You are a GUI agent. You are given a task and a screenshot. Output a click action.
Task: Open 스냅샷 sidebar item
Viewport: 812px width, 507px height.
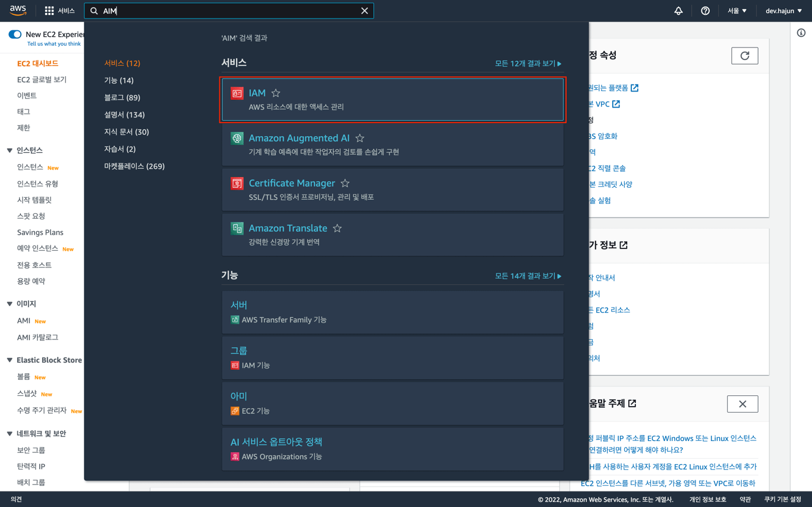[x=27, y=393]
